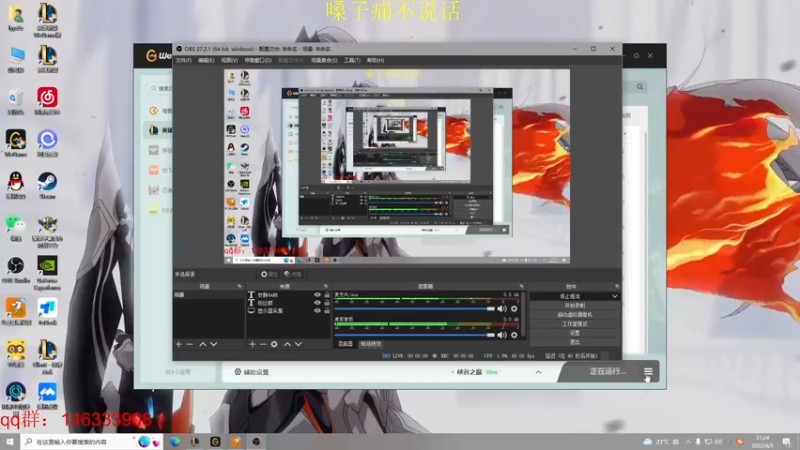Viewport: 800px width, 450px height.
Task: Select the scene entry in scenes list
Action: (x=208, y=295)
